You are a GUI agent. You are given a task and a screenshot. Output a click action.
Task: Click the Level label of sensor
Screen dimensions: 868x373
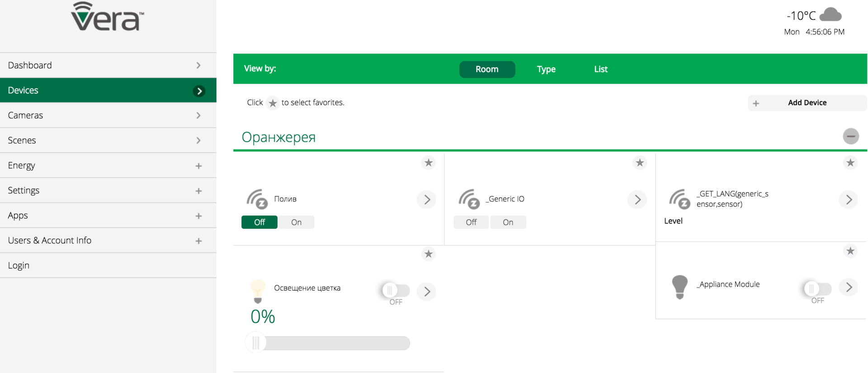pos(673,221)
